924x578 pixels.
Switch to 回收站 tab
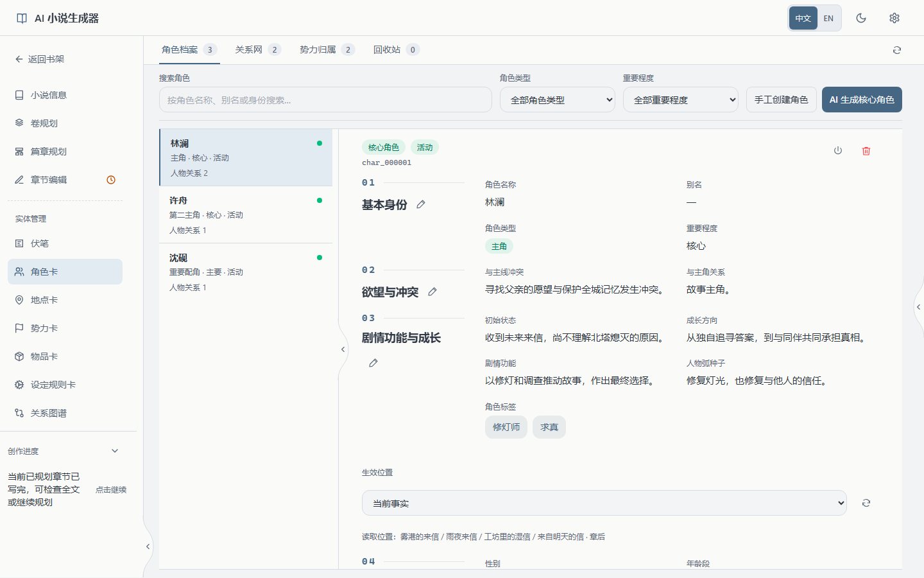click(x=397, y=49)
